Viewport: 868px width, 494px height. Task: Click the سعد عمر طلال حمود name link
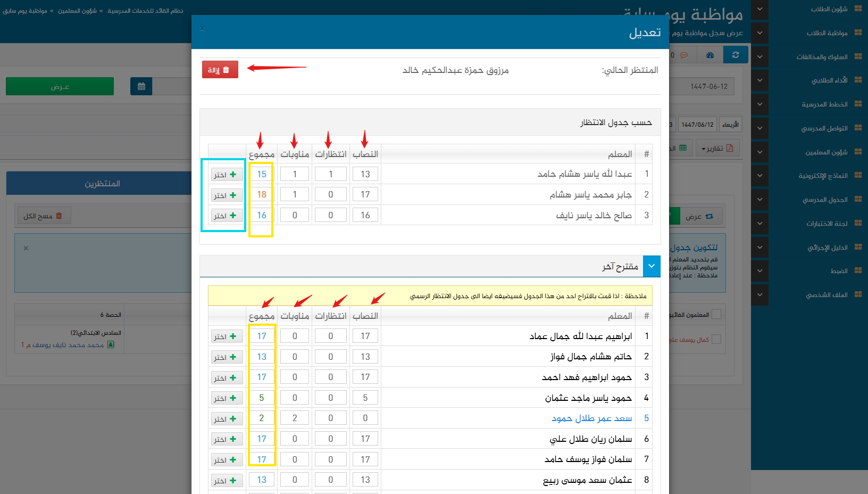click(x=591, y=418)
